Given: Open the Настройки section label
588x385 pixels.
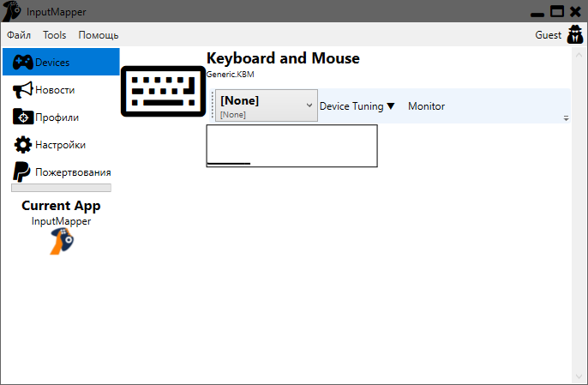Looking at the screenshot, I should point(60,145).
